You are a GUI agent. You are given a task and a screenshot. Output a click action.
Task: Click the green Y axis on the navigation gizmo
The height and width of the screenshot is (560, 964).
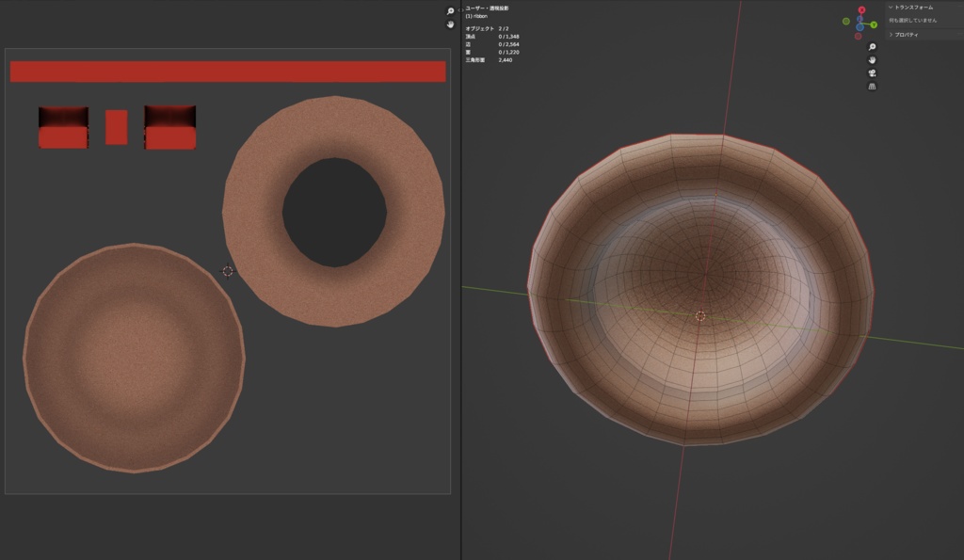pos(874,24)
